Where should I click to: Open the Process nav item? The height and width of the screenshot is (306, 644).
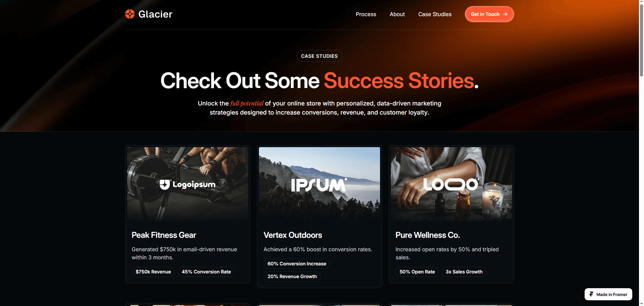pyautogui.click(x=366, y=14)
